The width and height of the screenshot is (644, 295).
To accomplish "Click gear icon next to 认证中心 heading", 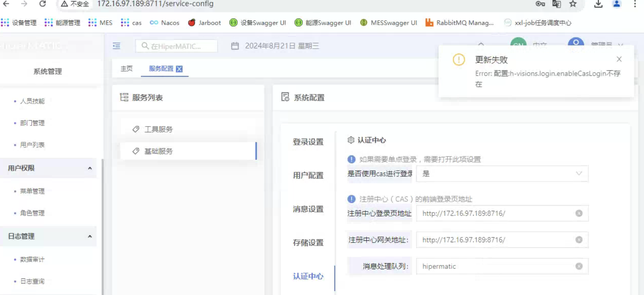I will click(351, 140).
